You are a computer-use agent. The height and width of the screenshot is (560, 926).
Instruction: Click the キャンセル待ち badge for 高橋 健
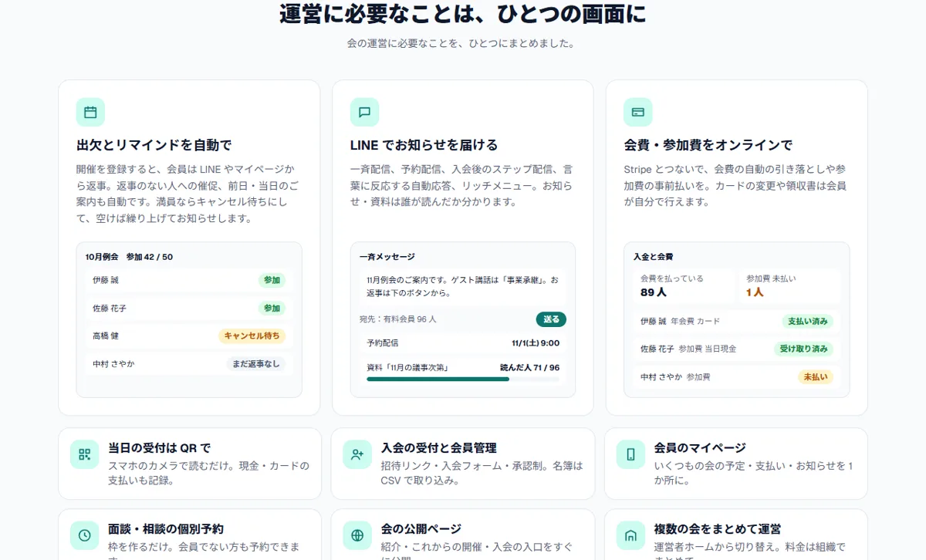tap(252, 336)
